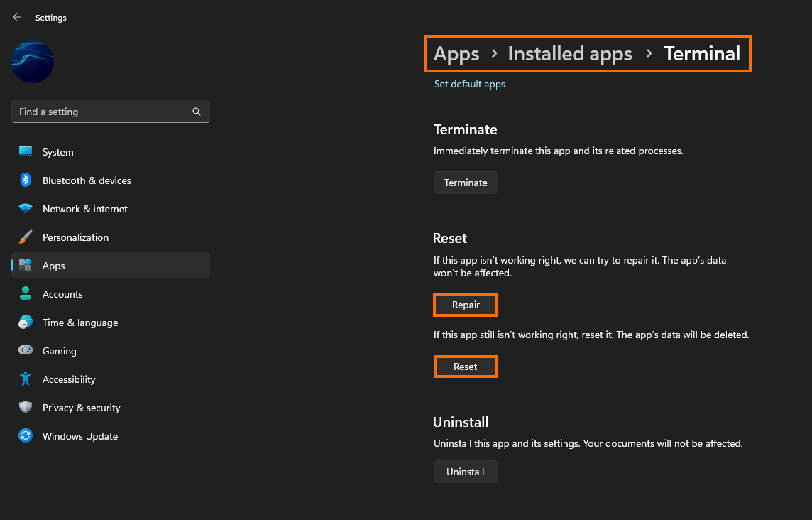Click the Reset section heading
Image resolution: width=812 pixels, height=520 pixels.
(x=450, y=239)
